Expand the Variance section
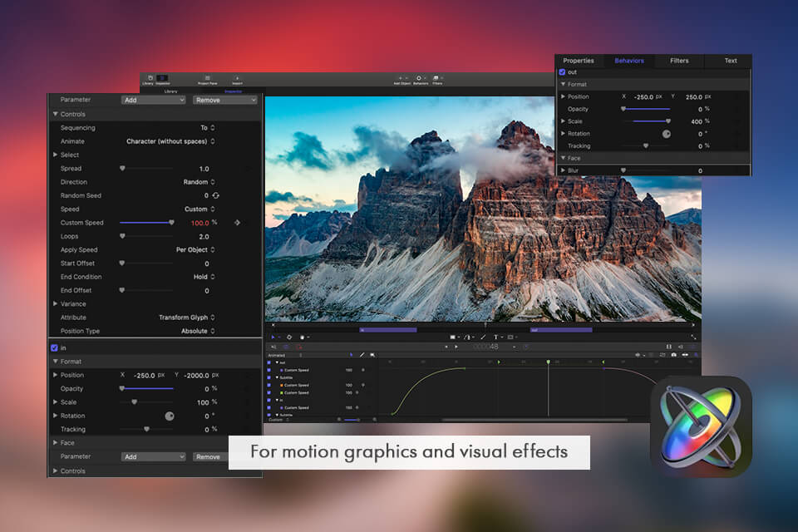Image resolution: width=798 pixels, height=532 pixels. [x=56, y=304]
